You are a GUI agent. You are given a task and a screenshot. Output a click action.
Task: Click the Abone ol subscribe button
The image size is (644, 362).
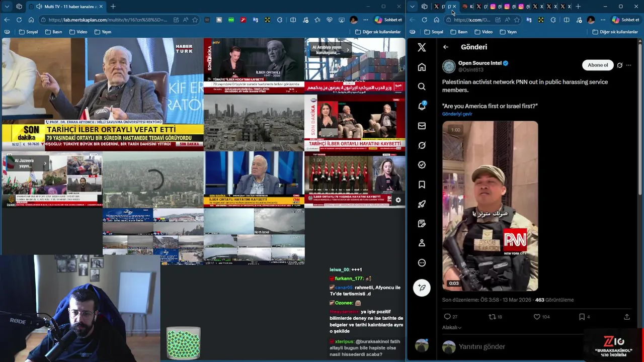click(x=598, y=65)
